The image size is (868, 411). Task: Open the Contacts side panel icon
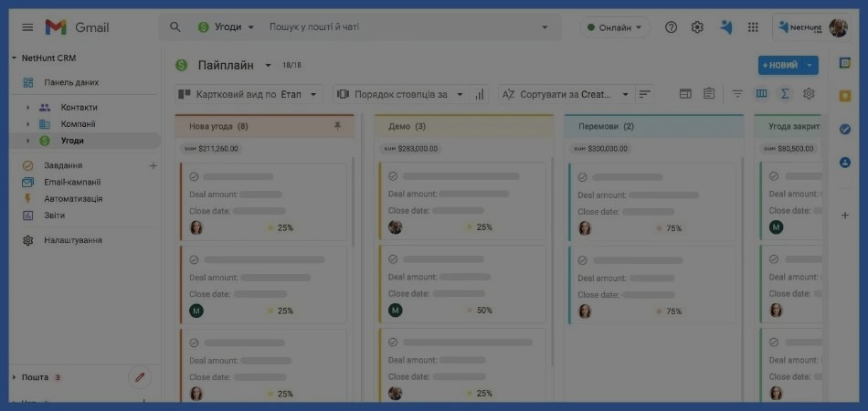845,163
